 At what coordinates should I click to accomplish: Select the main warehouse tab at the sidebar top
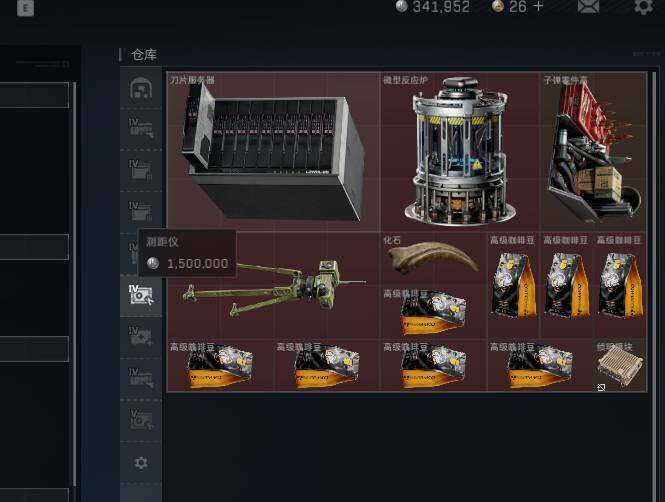(x=141, y=88)
